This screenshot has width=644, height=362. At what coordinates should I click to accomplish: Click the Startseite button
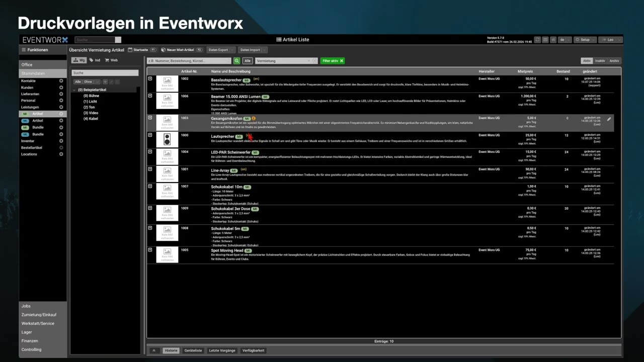click(142, 50)
